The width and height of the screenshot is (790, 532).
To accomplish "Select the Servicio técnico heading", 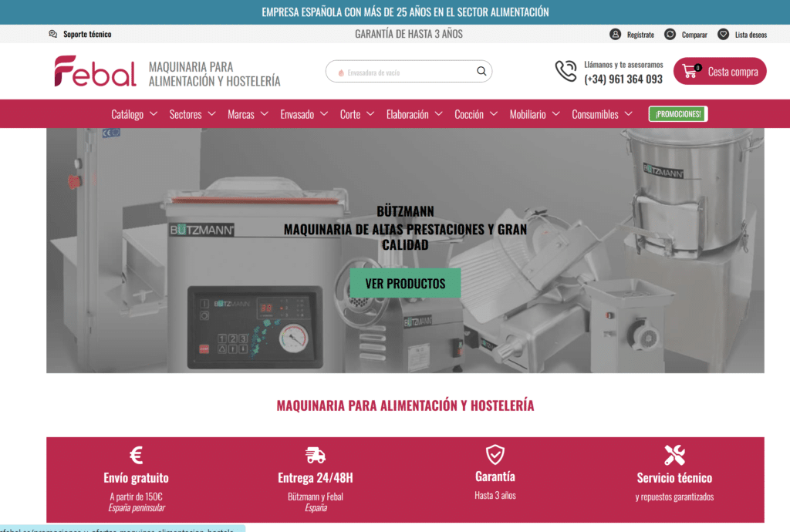I will pyautogui.click(x=674, y=477).
